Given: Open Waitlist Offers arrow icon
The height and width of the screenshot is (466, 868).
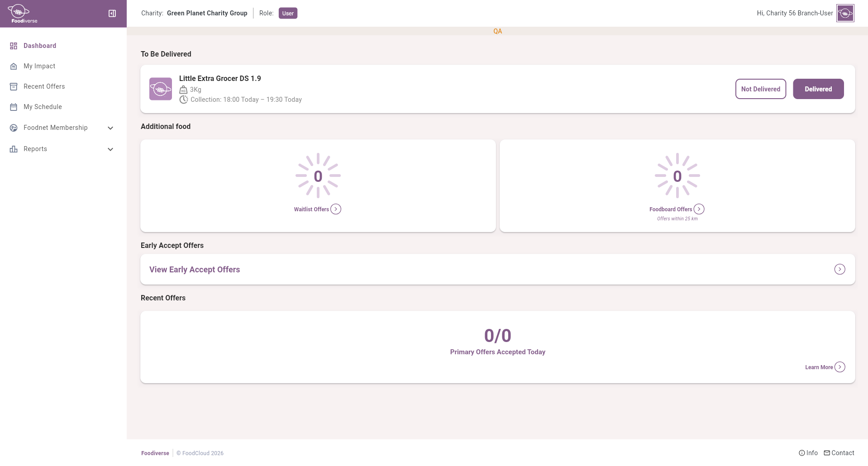Looking at the screenshot, I should (x=336, y=209).
